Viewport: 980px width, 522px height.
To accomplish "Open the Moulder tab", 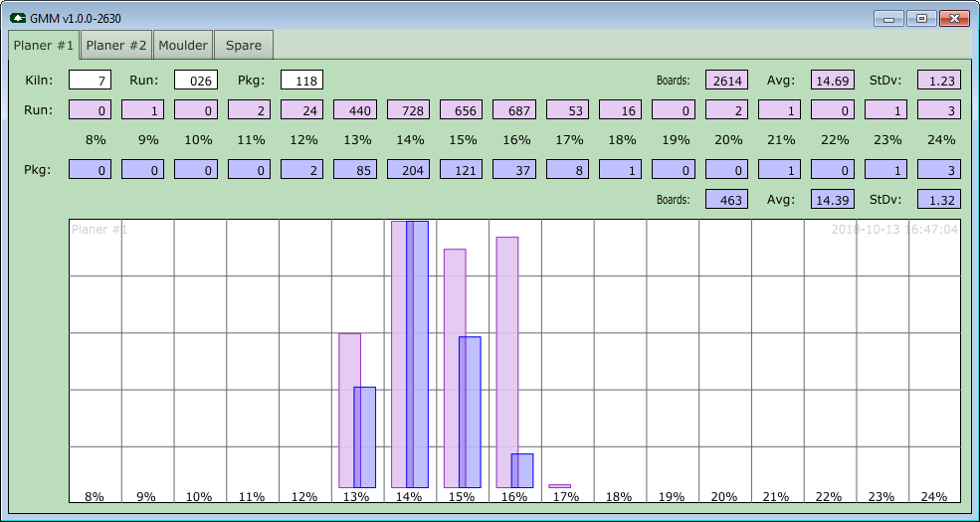I will pos(183,46).
